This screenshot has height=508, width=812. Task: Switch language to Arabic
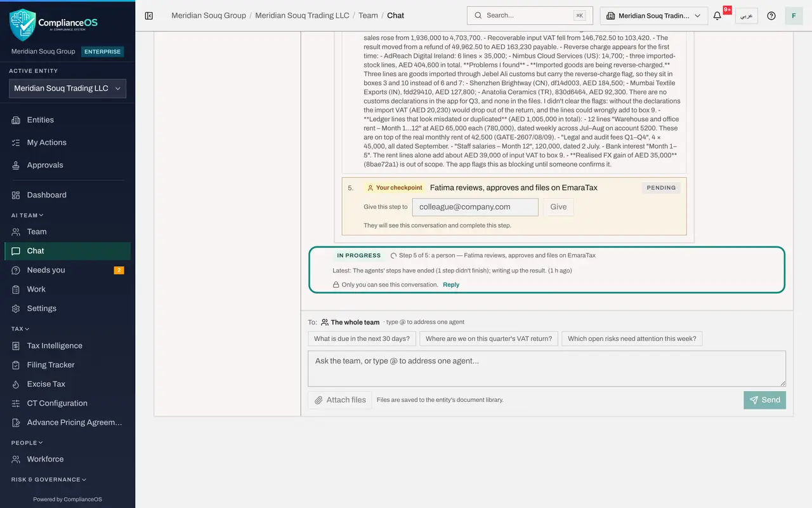747,16
